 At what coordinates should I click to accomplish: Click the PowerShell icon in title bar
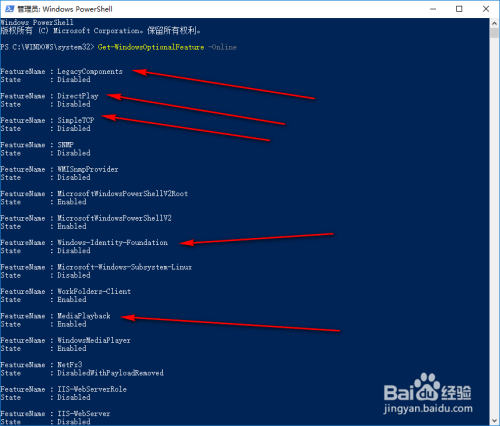9,9
